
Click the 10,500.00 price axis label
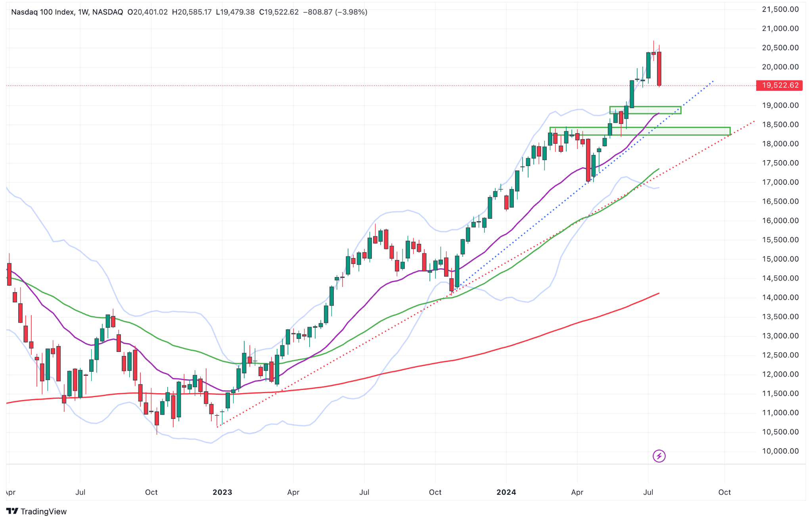click(780, 432)
